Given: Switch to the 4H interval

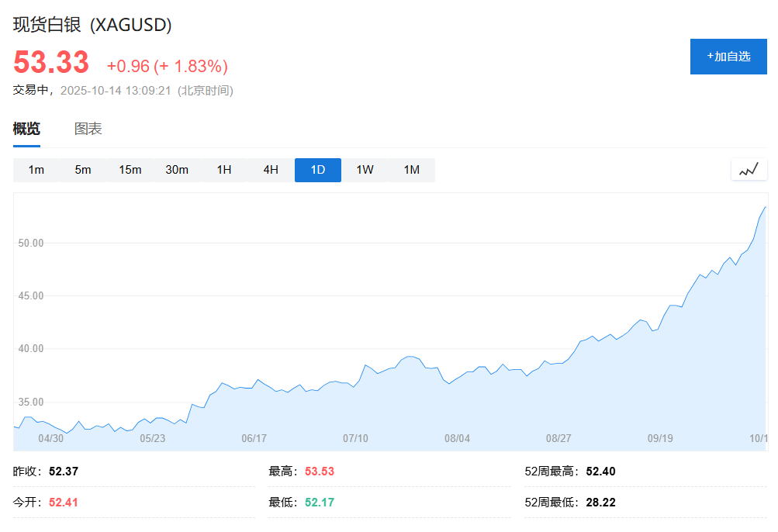Looking at the screenshot, I should [x=269, y=169].
